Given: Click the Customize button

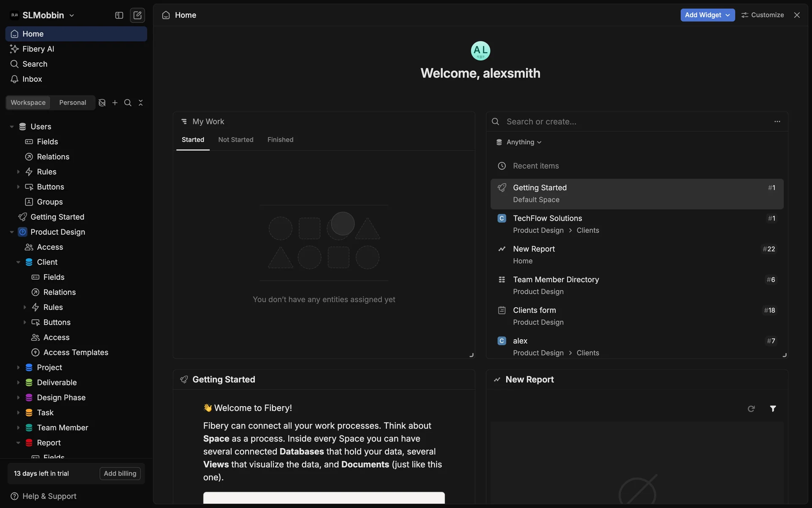Looking at the screenshot, I should click(763, 15).
